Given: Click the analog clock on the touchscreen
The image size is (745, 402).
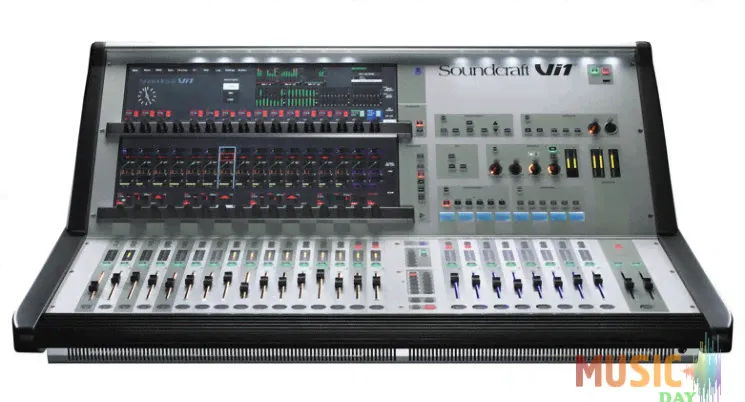Looking at the screenshot, I should (147, 96).
